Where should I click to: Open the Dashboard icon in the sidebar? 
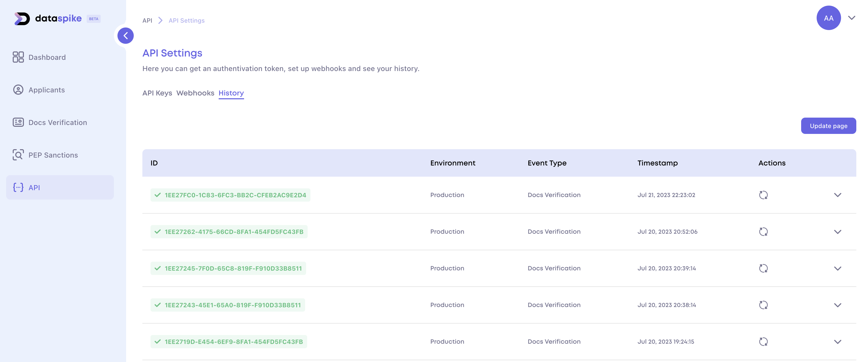(18, 57)
